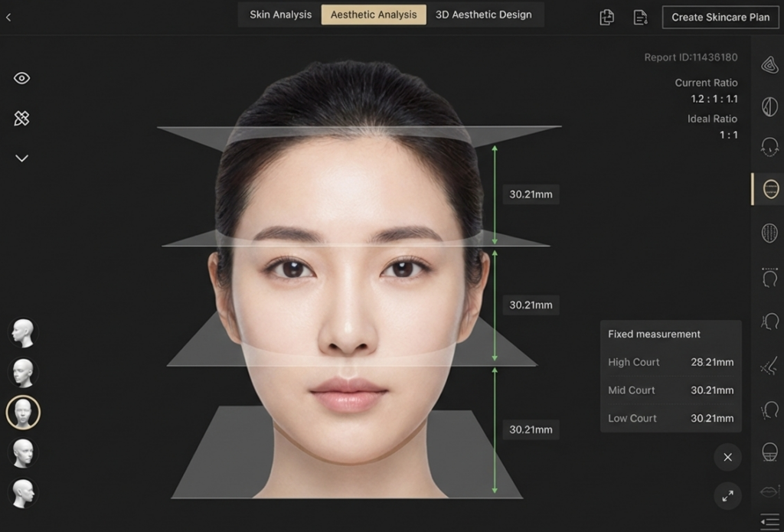Click the topmost contour-layers icon in right sidebar
This screenshot has width=784, height=532.
[x=770, y=65]
